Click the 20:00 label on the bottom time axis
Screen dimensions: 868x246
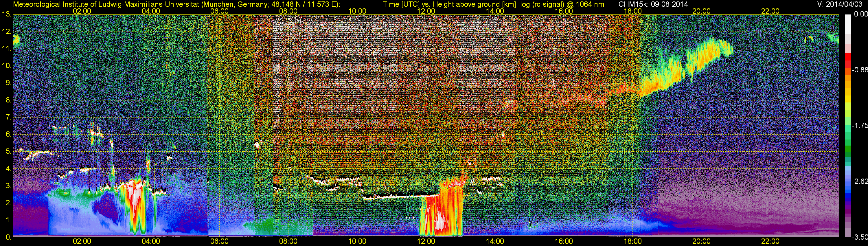click(x=701, y=241)
